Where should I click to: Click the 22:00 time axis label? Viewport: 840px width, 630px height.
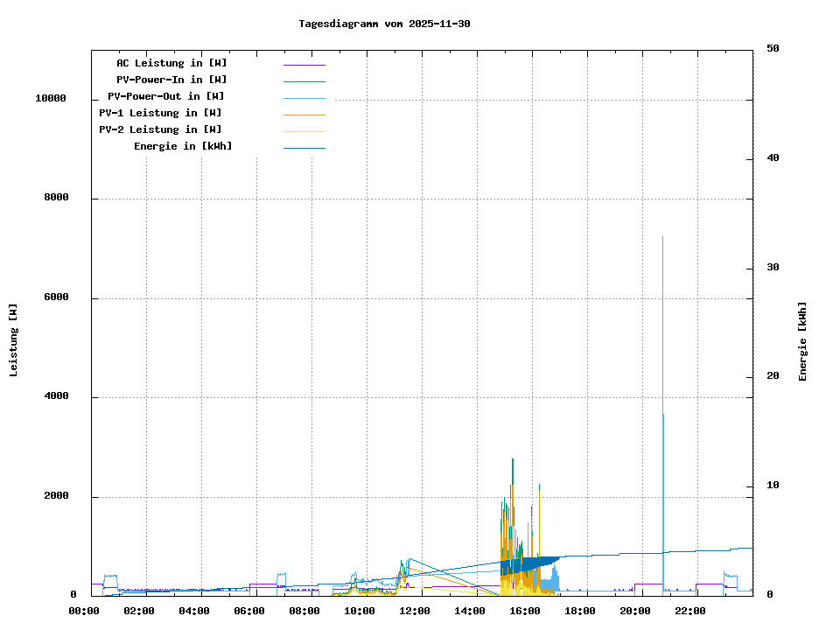pyautogui.click(x=689, y=611)
